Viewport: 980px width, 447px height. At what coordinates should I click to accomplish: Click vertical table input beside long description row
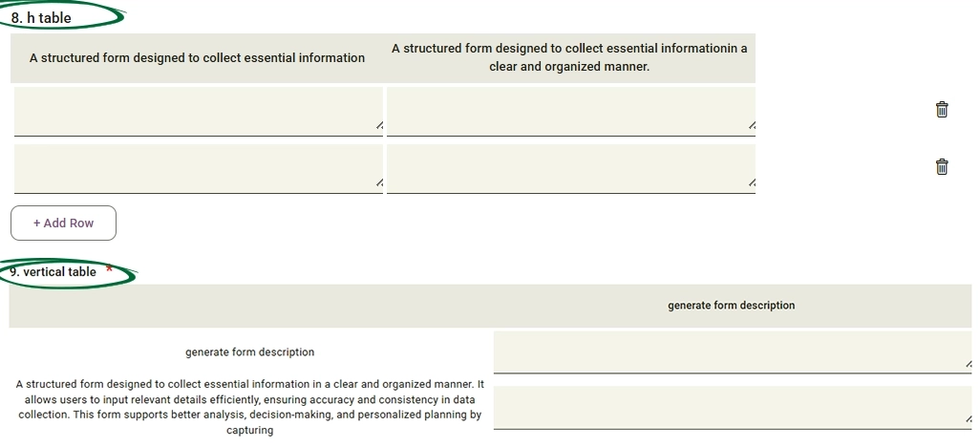pos(733,407)
